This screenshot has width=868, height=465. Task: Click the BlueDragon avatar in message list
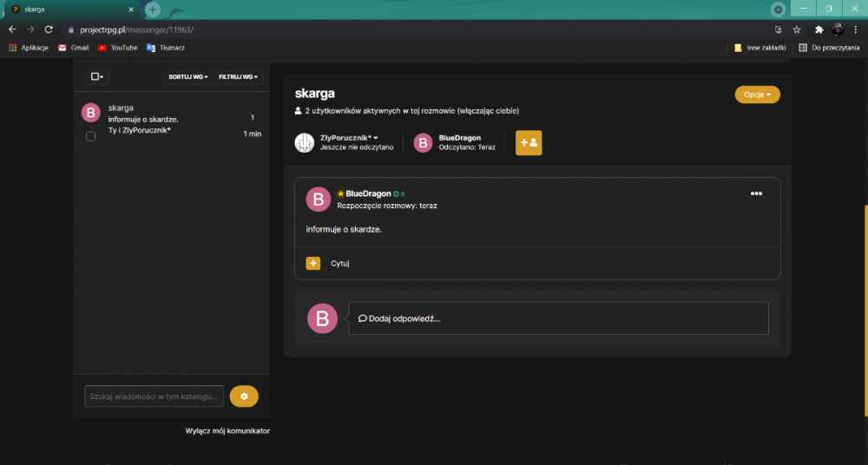(91, 112)
